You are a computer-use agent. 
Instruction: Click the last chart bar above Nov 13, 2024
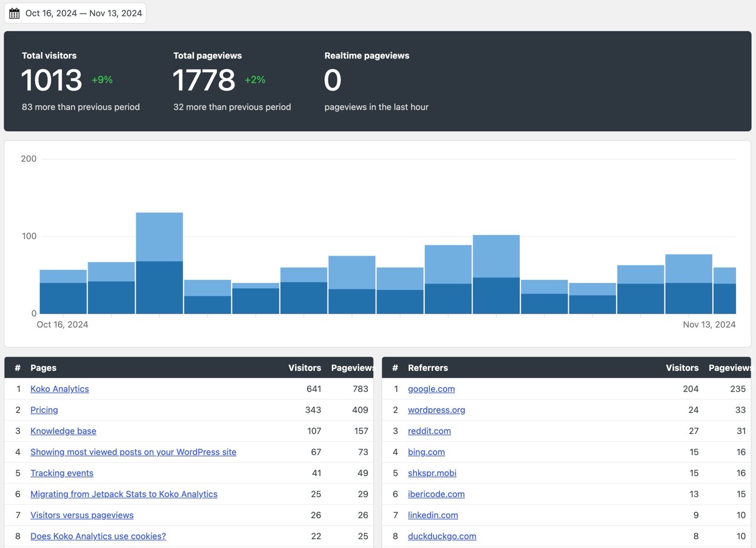point(725,291)
